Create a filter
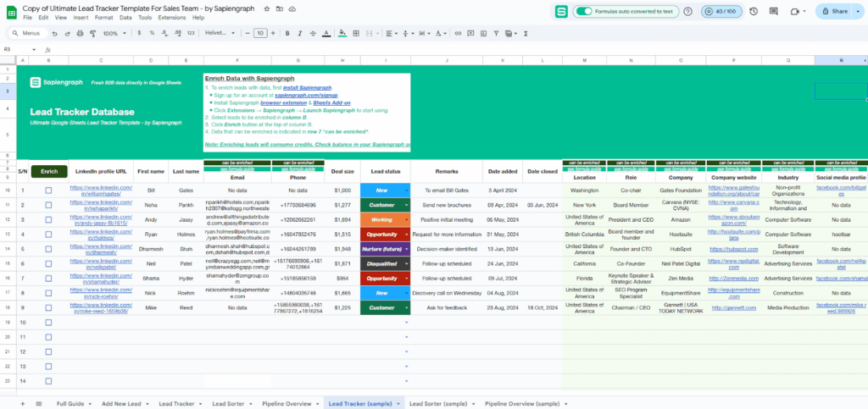Screen dimensions: 868x409 [x=496, y=33]
